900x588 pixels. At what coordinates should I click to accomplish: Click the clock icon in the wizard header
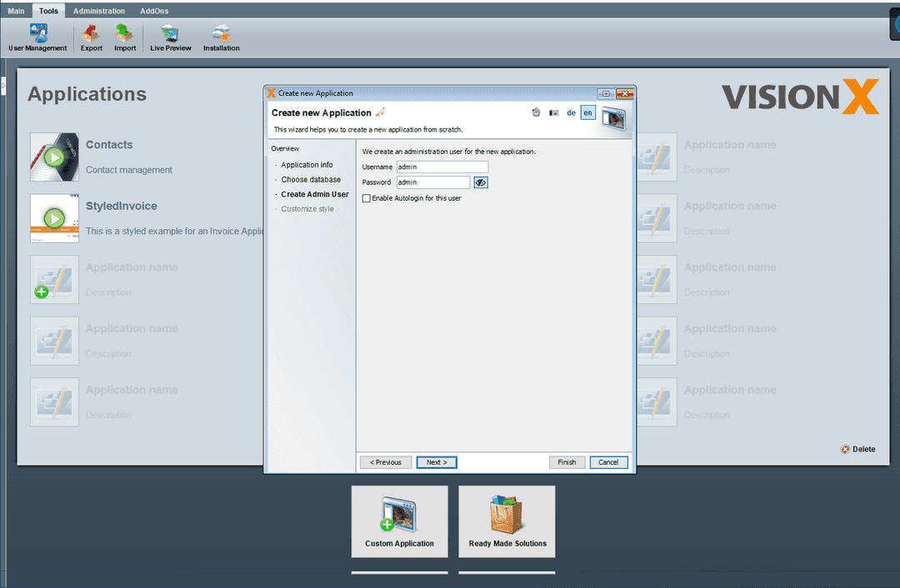536,112
